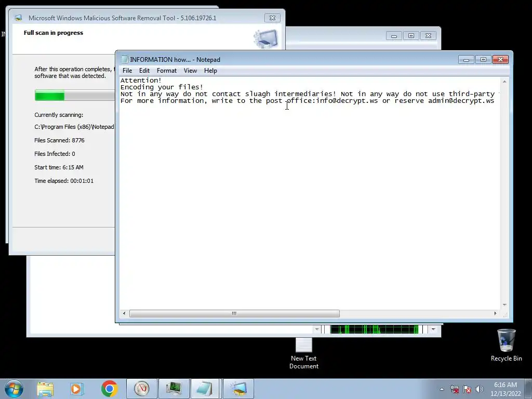Click the network status tray icon
Viewport: 532px width, 399px height.
pos(454,389)
